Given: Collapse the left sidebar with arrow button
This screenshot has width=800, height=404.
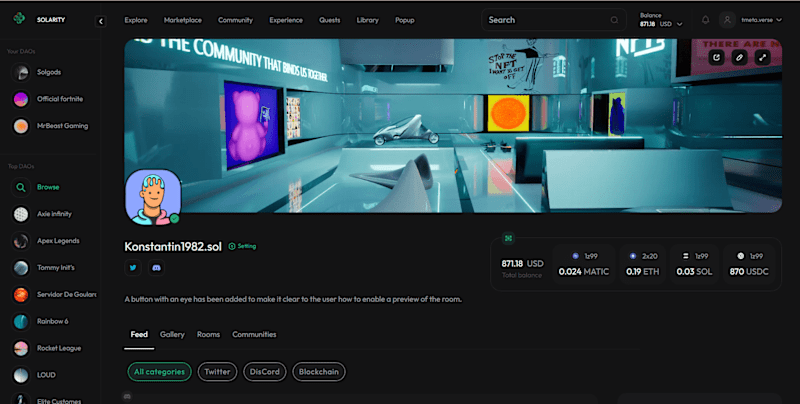Looking at the screenshot, I should pyautogui.click(x=101, y=21).
